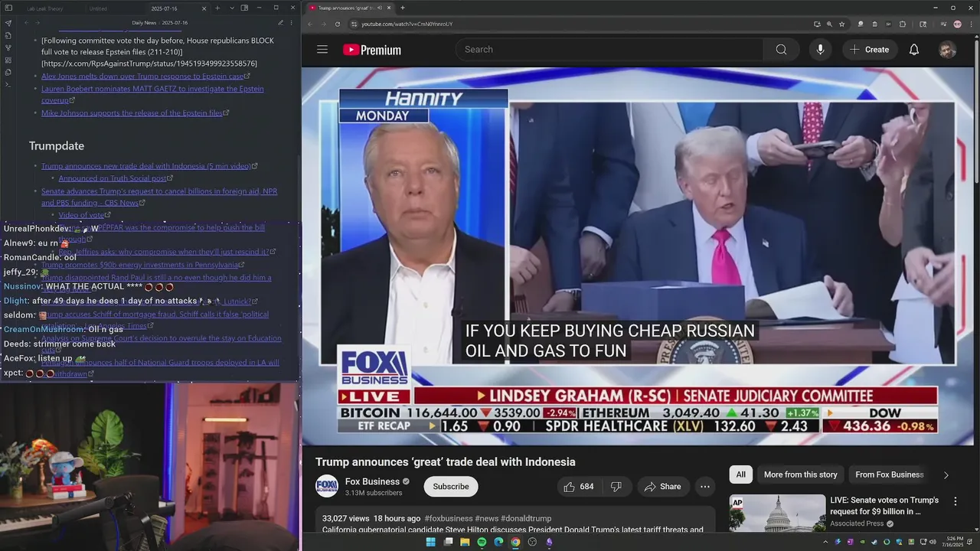Open a new Chrome tab
The image size is (980, 551).
[403, 8]
